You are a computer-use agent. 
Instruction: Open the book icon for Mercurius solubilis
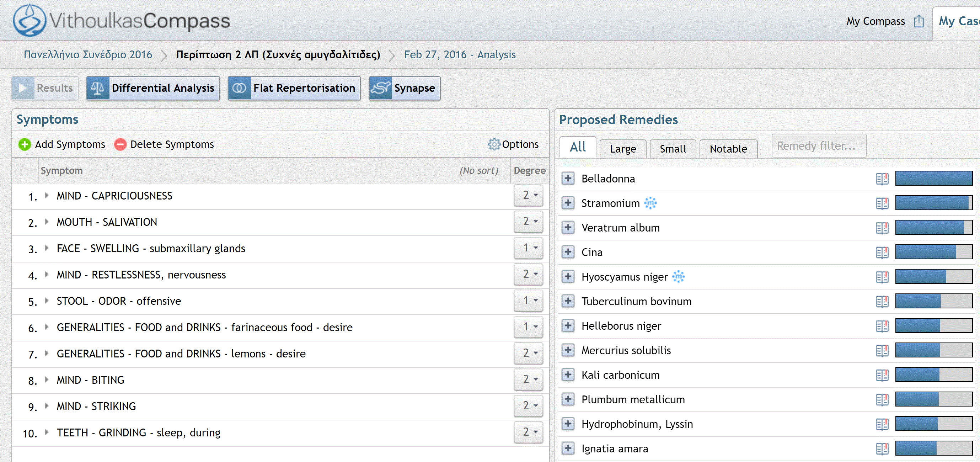[882, 350]
